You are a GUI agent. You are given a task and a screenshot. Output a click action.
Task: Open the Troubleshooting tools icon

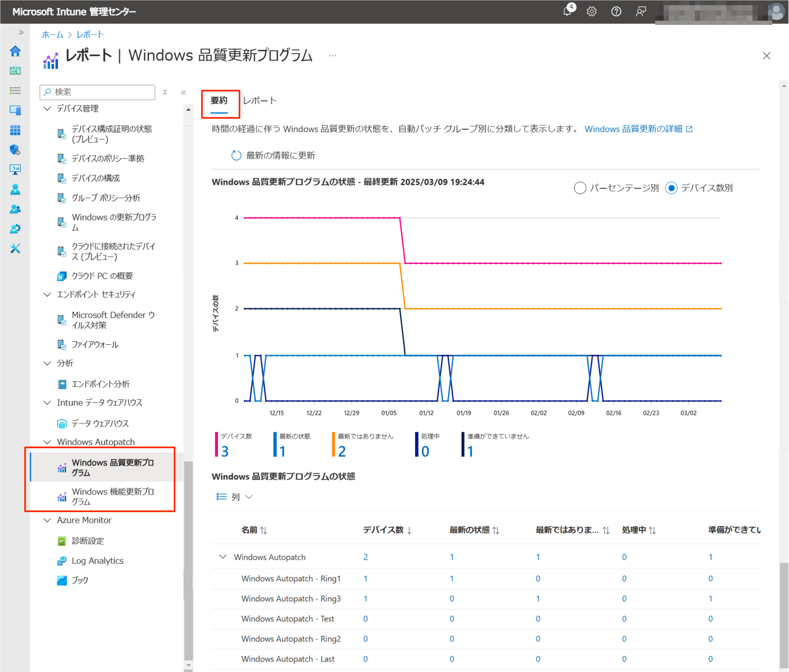tap(15, 249)
